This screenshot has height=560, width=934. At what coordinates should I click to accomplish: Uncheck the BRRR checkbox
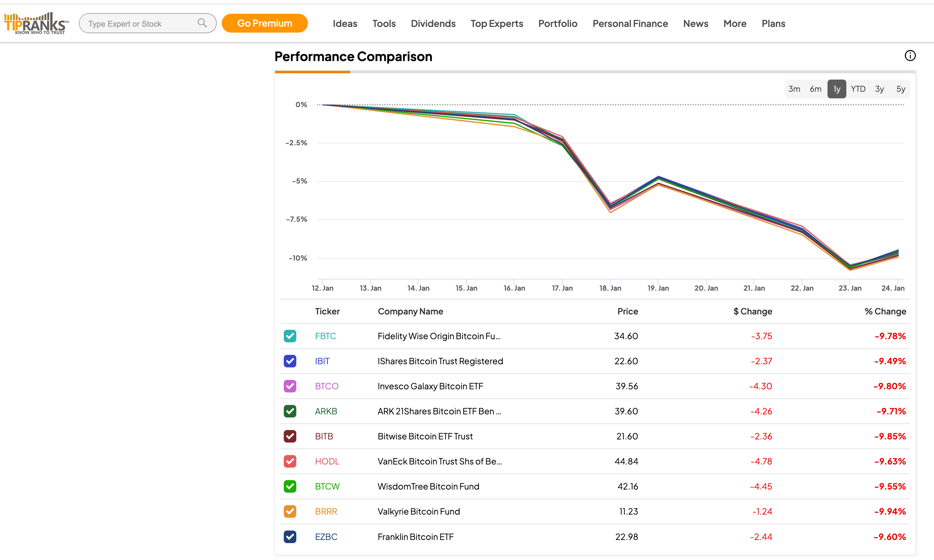click(x=290, y=511)
